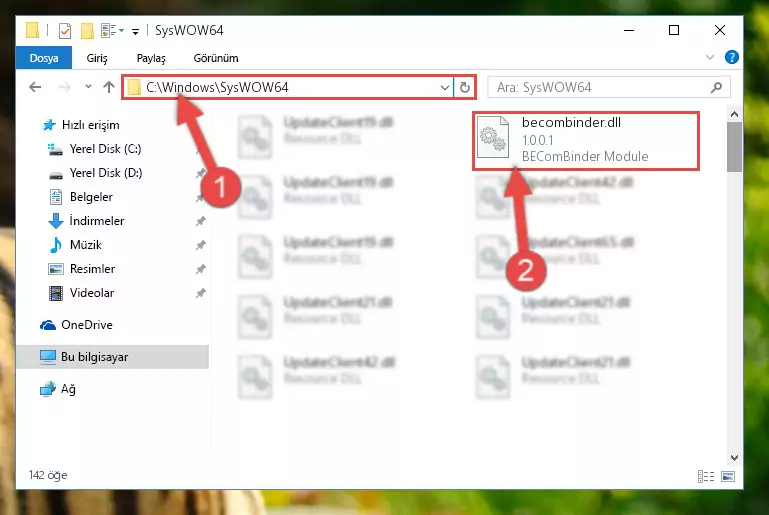This screenshot has height=515, width=769.
Task: Switch to the Görünüm ribbon tab
Action: [216, 58]
